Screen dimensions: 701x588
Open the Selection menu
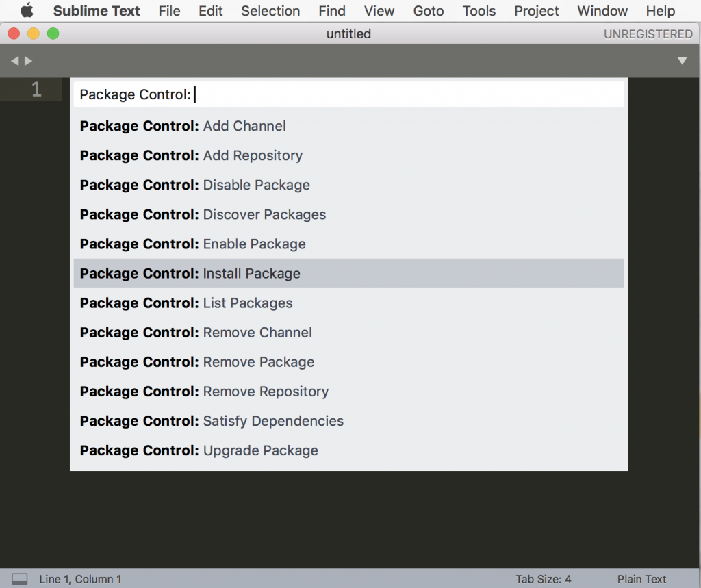pos(270,11)
